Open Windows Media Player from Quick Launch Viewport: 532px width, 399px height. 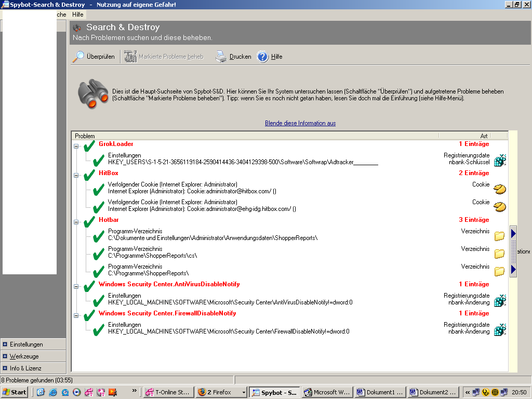[x=77, y=392]
